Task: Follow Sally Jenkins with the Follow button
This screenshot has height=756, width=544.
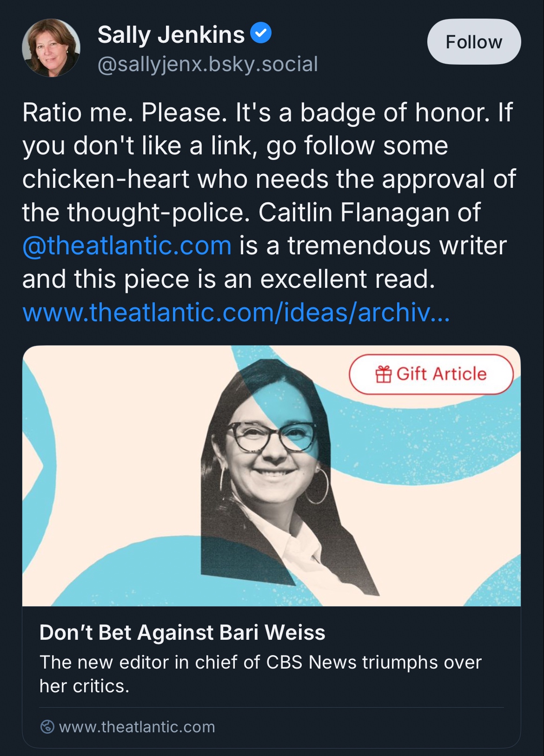Action: click(474, 42)
